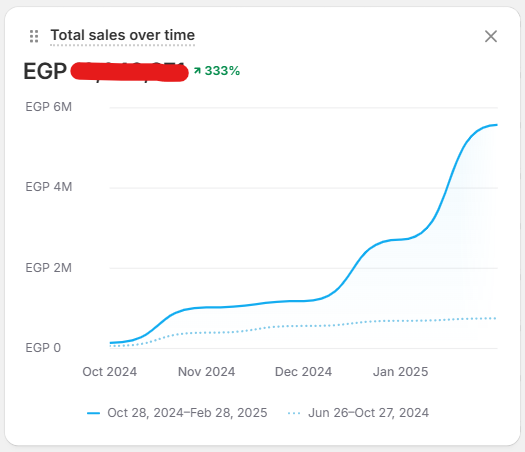The width and height of the screenshot is (525, 452).
Task: Click the end point of solid sales line
Action: [496, 125]
